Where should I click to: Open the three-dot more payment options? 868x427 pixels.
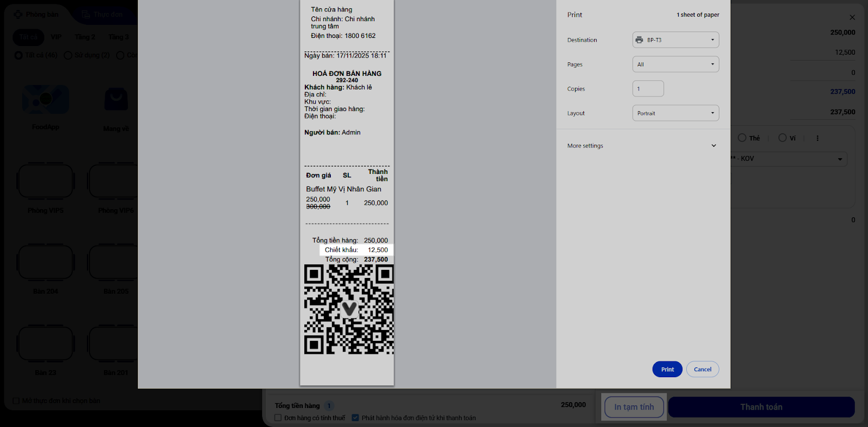click(x=818, y=138)
